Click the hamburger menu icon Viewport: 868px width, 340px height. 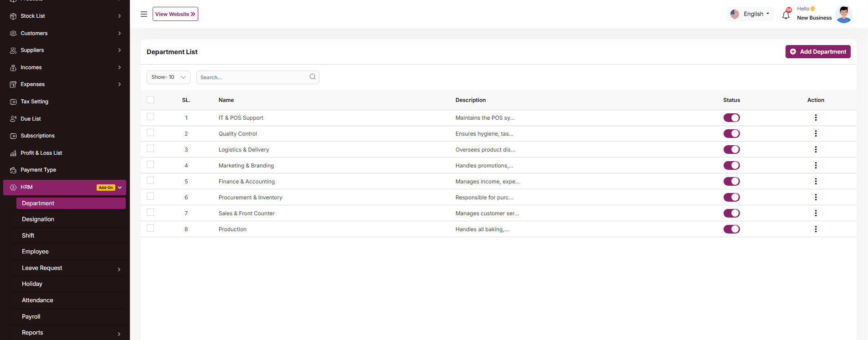pyautogui.click(x=144, y=14)
